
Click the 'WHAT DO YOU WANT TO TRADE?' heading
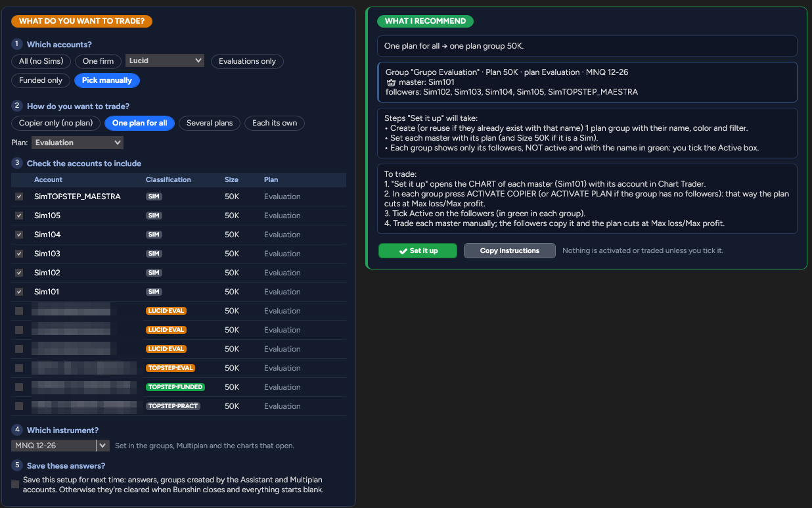81,21
